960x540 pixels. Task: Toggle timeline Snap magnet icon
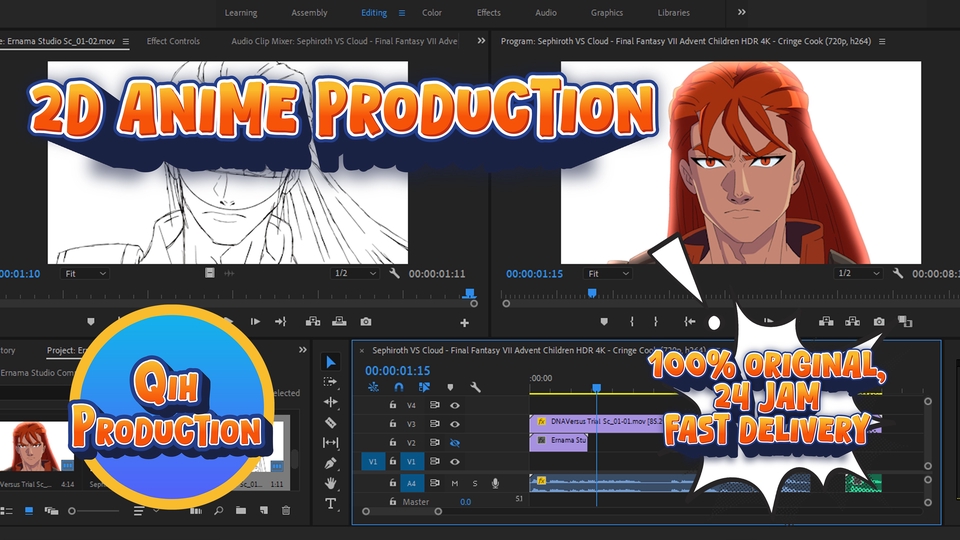click(x=399, y=387)
